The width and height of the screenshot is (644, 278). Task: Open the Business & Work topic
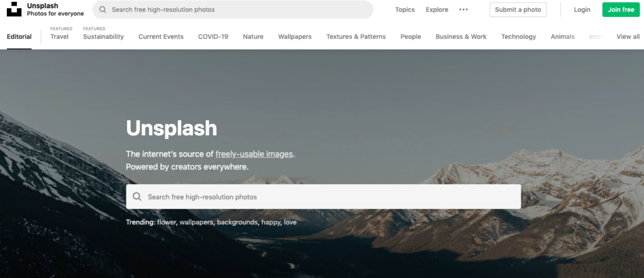[x=461, y=36]
